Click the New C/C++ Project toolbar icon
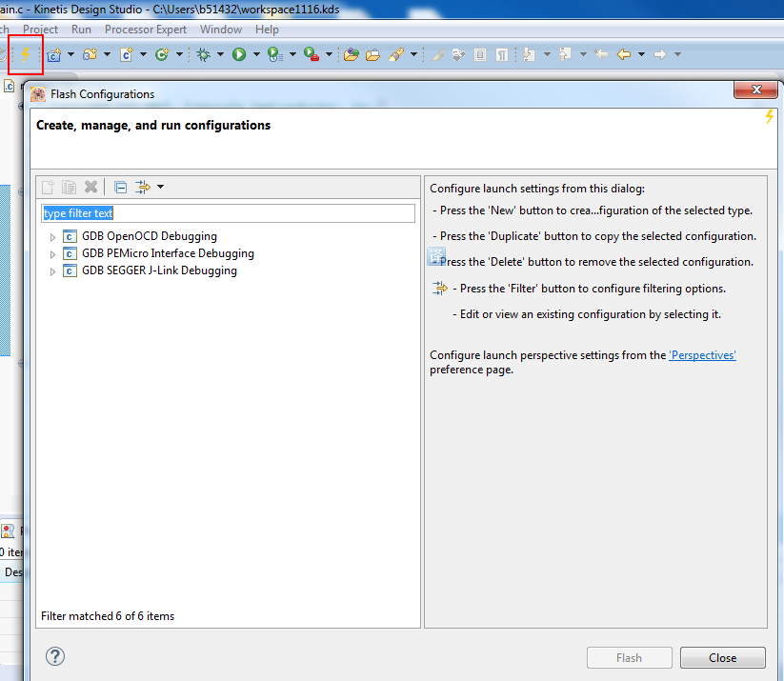The width and height of the screenshot is (784, 681). (x=54, y=54)
